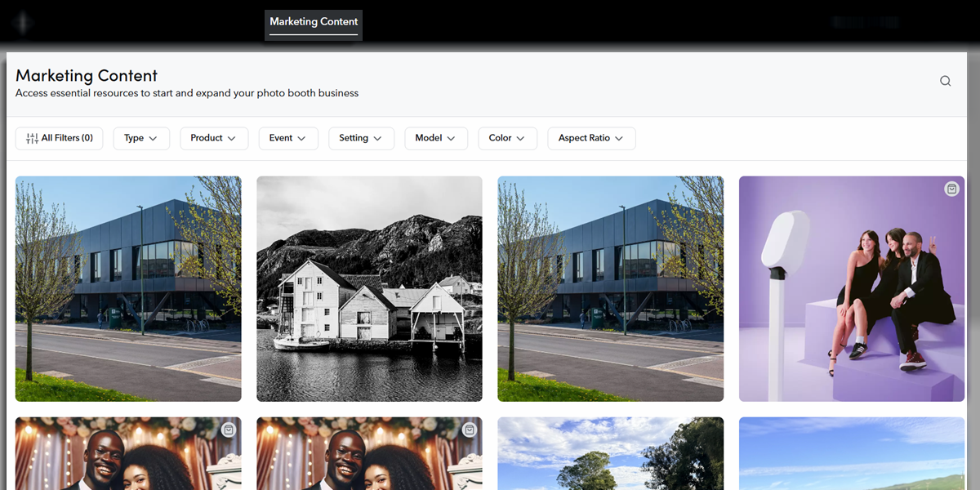
Task: Select the Marketing Content tab
Action: pyautogui.click(x=314, y=24)
